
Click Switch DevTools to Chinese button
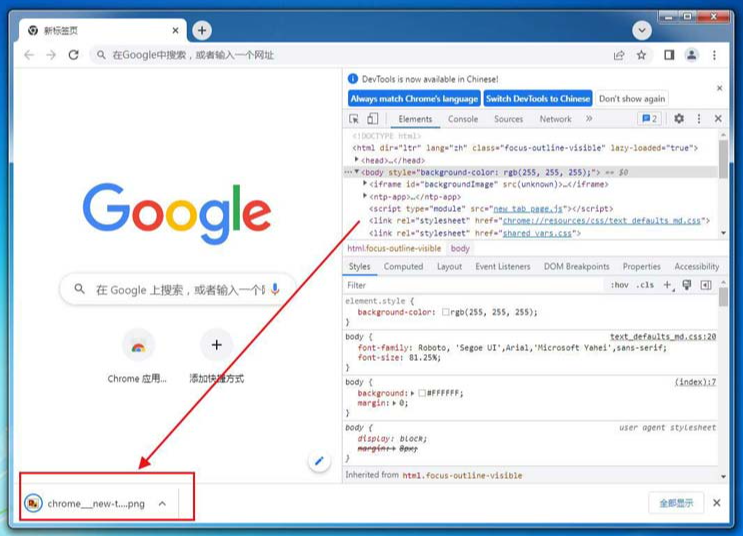538,99
